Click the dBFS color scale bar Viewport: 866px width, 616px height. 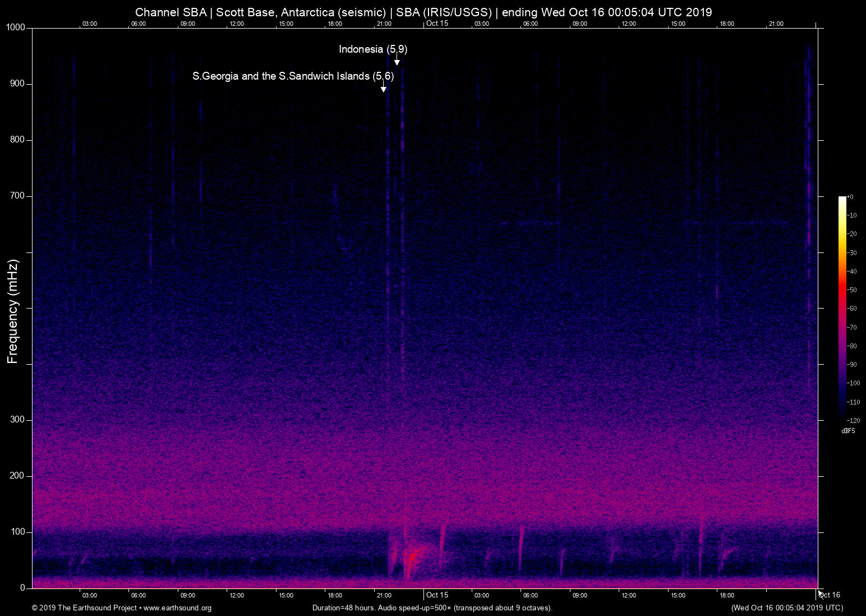click(x=842, y=307)
